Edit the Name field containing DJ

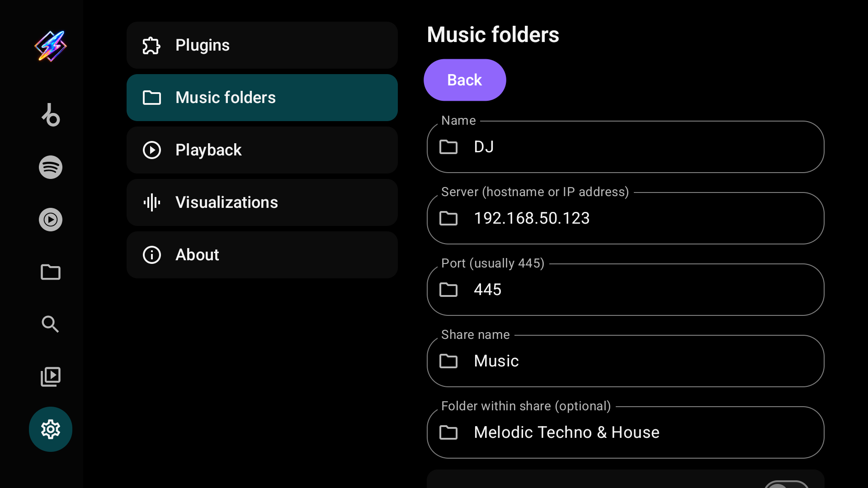pos(625,147)
